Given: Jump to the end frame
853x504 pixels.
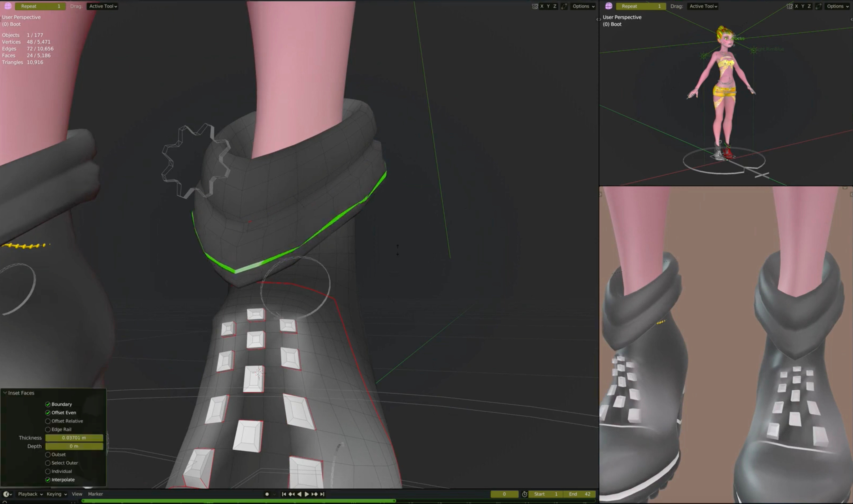Looking at the screenshot, I should tap(322, 494).
